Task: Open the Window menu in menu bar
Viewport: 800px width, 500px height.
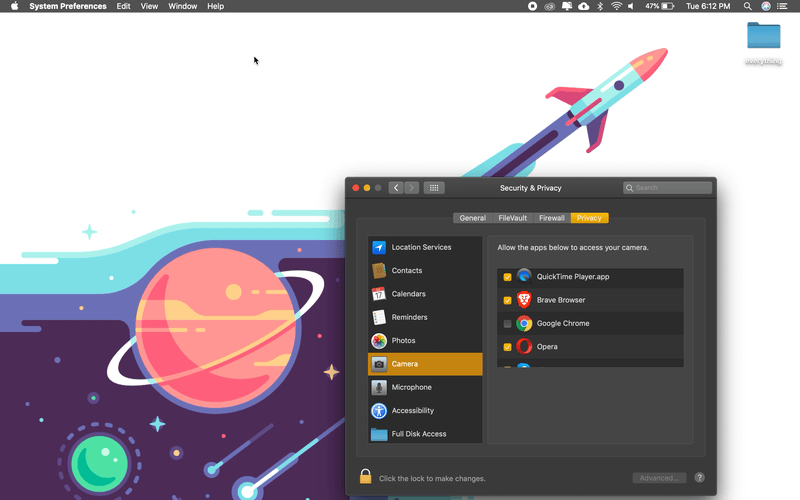Action: coord(182,6)
